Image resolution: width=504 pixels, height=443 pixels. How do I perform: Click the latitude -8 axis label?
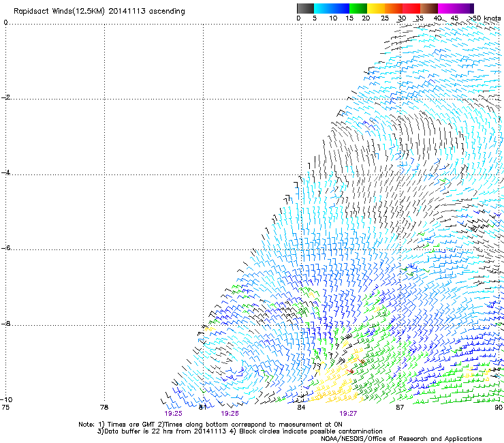coord(6,323)
